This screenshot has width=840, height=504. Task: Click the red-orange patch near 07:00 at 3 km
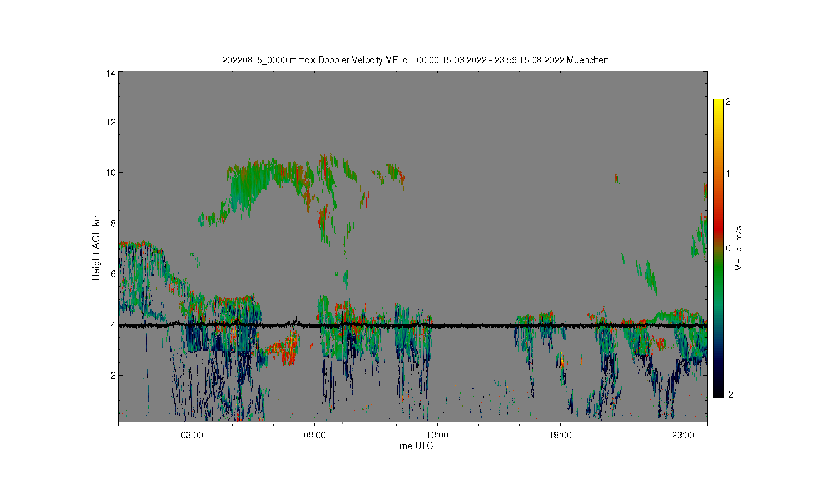288,348
